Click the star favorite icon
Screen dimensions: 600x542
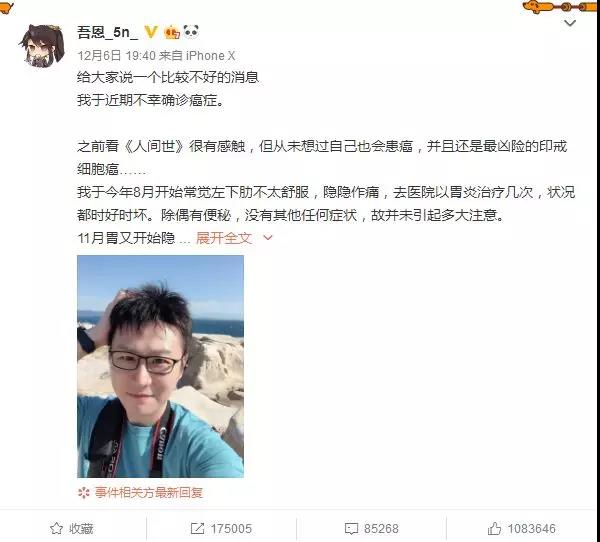(x=57, y=529)
